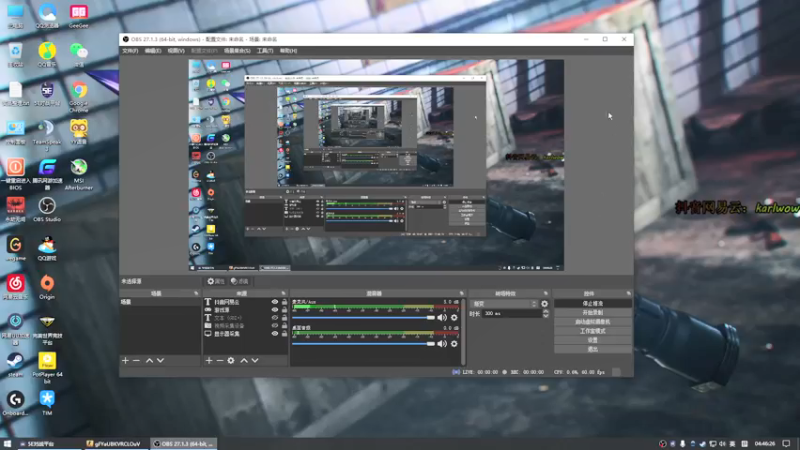The width and height of the screenshot is (800, 450).
Task: Pop out the Audio Mixer dock
Action: [x=462, y=293]
